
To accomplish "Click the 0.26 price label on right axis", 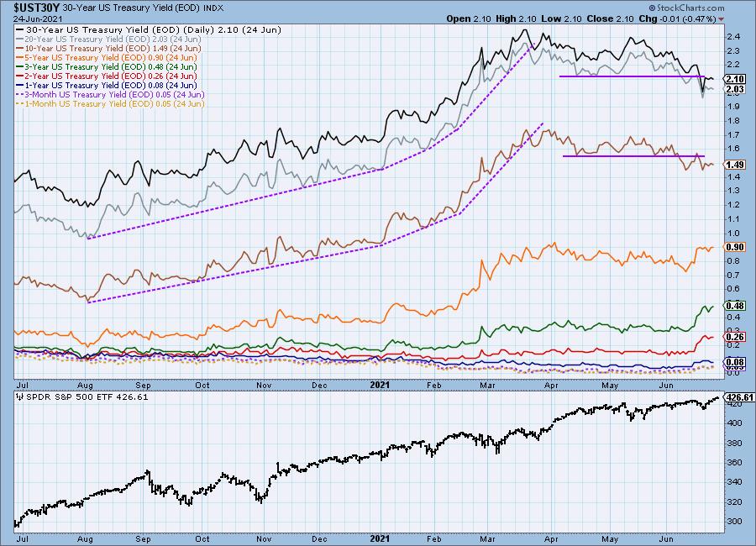I will tap(735, 337).
